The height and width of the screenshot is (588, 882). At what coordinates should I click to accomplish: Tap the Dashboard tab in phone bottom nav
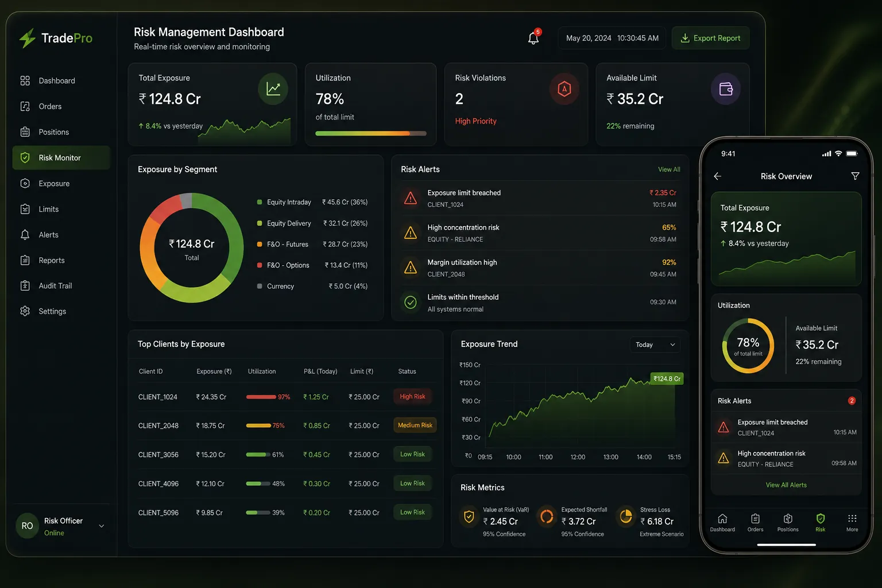pyautogui.click(x=722, y=523)
